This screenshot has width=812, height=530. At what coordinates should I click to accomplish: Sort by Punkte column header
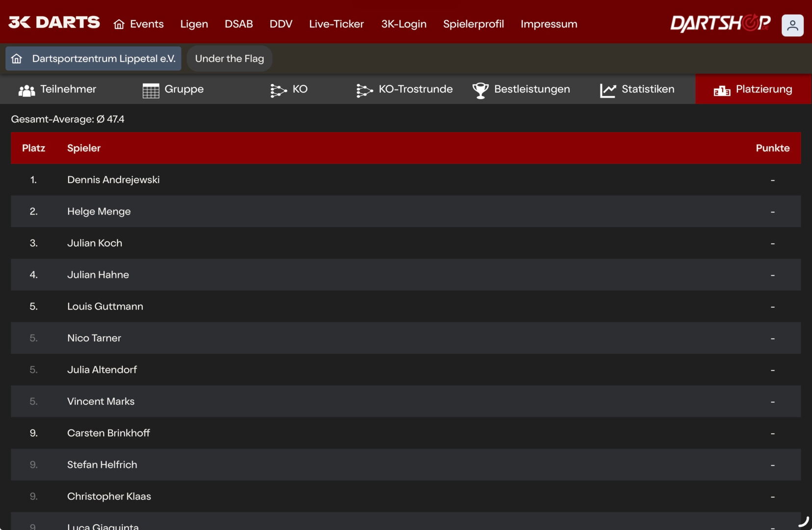coord(772,148)
